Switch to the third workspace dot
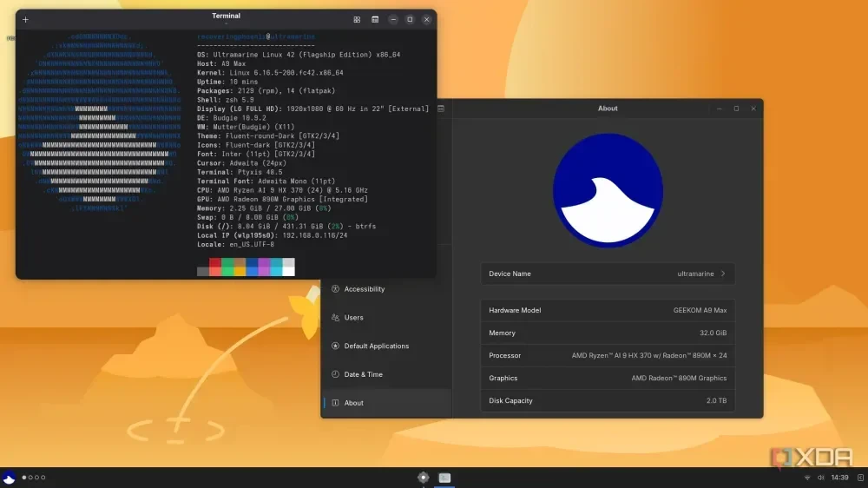This screenshot has height=488, width=868. (x=36, y=478)
